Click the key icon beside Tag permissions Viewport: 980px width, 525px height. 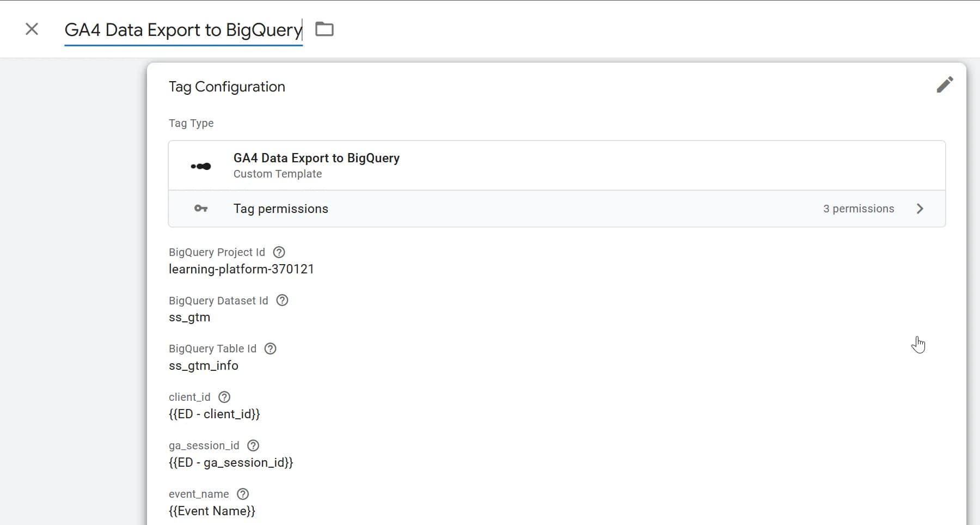pos(201,209)
